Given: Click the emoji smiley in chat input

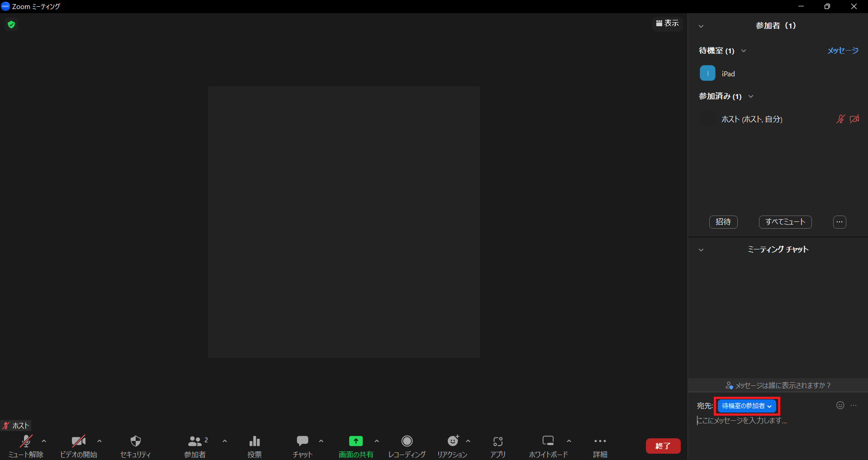Looking at the screenshot, I should [x=840, y=405].
